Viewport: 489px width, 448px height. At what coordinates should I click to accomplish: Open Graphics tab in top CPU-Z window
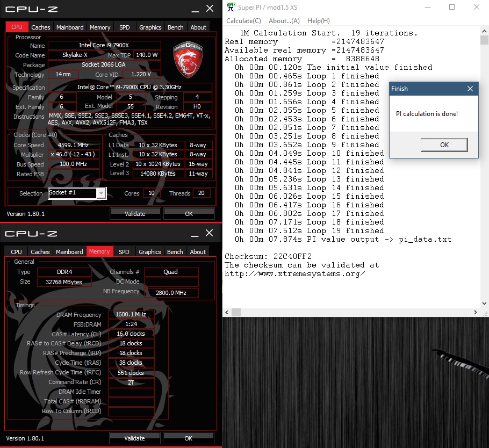point(150,27)
